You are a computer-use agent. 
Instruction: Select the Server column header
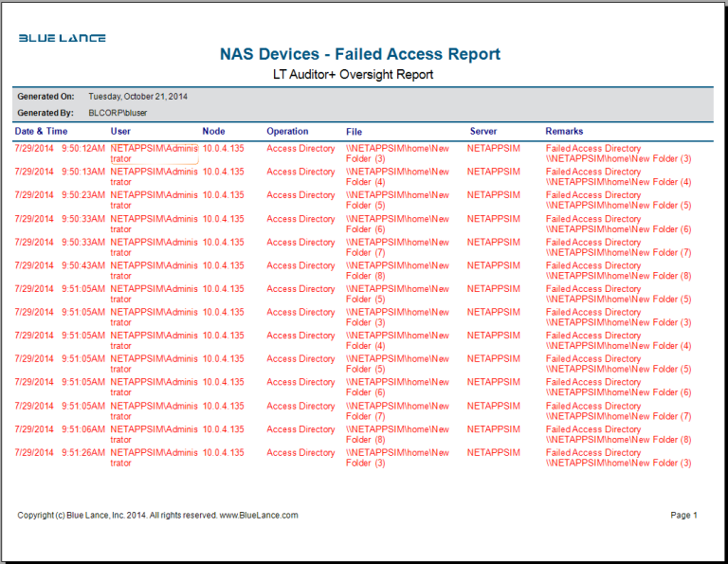point(482,132)
